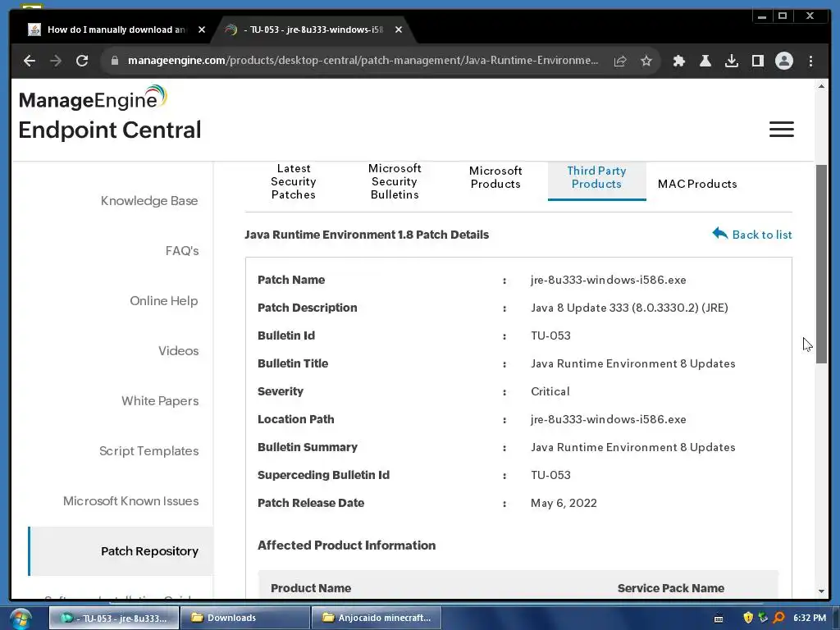This screenshot has height=630, width=840.
Task: Switch to Anjocaido minecraft taskbar window
Action: tap(376, 618)
